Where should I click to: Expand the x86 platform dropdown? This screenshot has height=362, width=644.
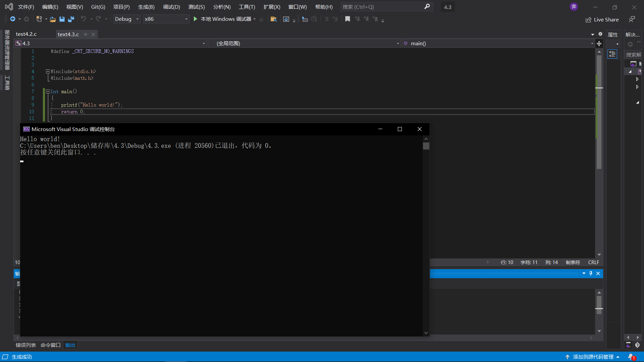point(185,18)
